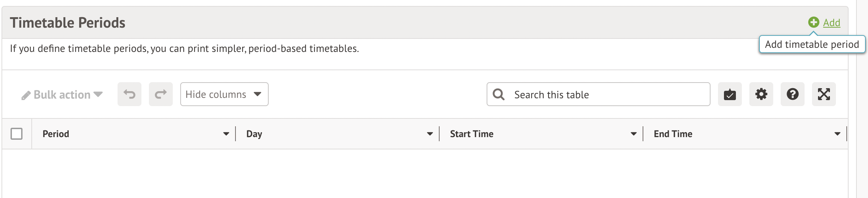Open the End Time column dropdown arrow

(x=837, y=134)
